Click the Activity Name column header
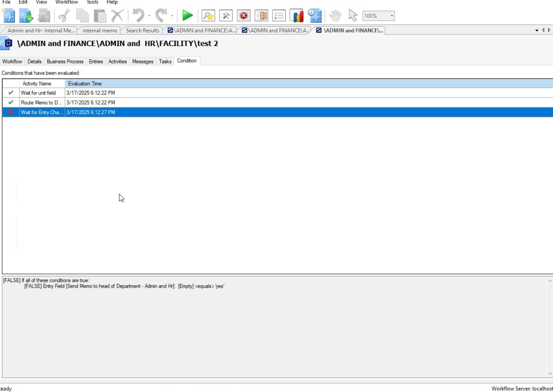This screenshot has width=553, height=392. pyautogui.click(x=37, y=84)
